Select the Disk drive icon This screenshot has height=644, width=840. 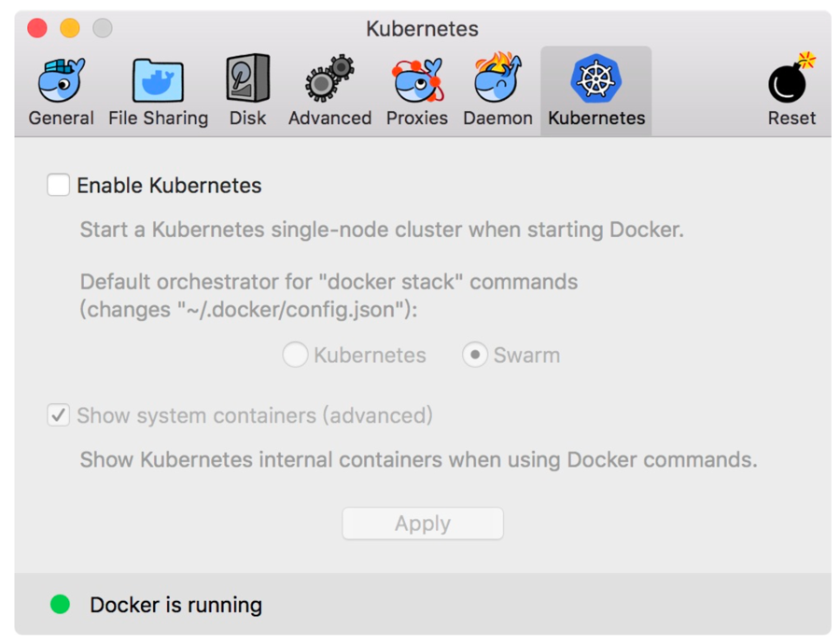pos(247,78)
